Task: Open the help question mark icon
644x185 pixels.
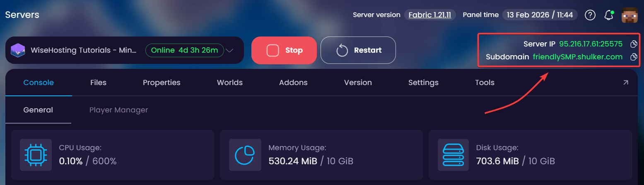Action: click(x=590, y=15)
